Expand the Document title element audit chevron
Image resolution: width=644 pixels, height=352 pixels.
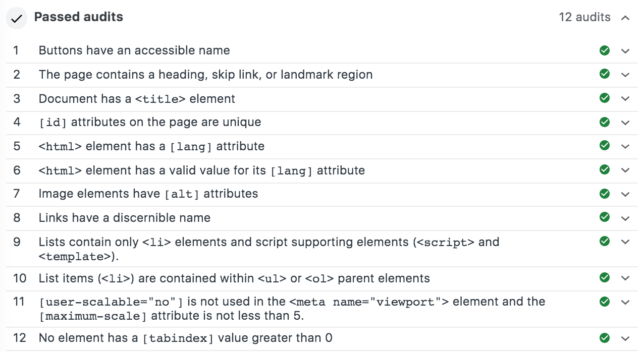click(625, 99)
